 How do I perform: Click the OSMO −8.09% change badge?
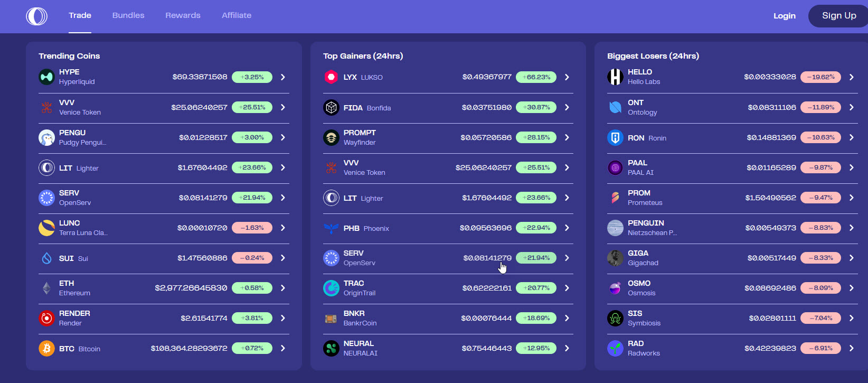coord(820,288)
